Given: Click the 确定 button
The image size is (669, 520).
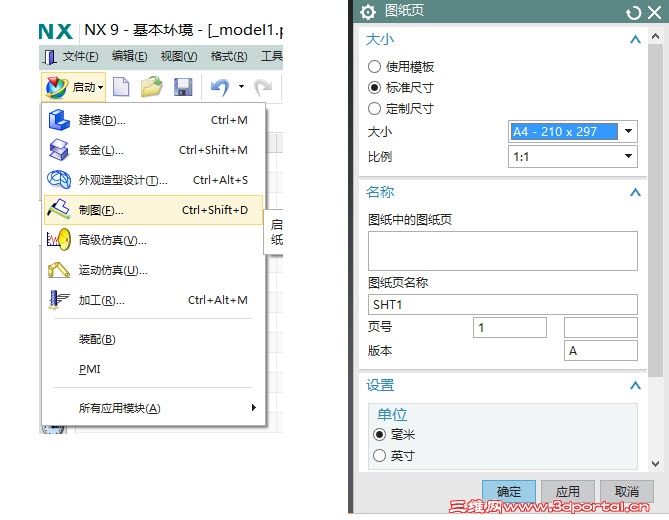Looking at the screenshot, I should (509, 491).
